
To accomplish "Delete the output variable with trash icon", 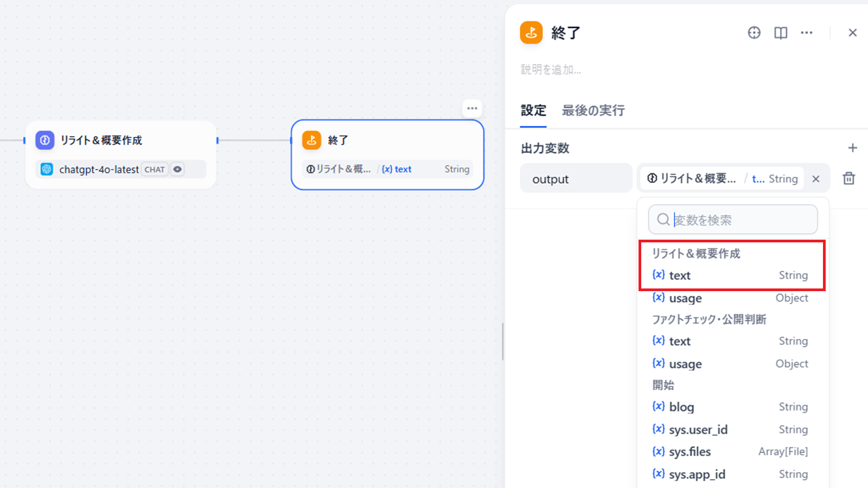I will (x=848, y=178).
